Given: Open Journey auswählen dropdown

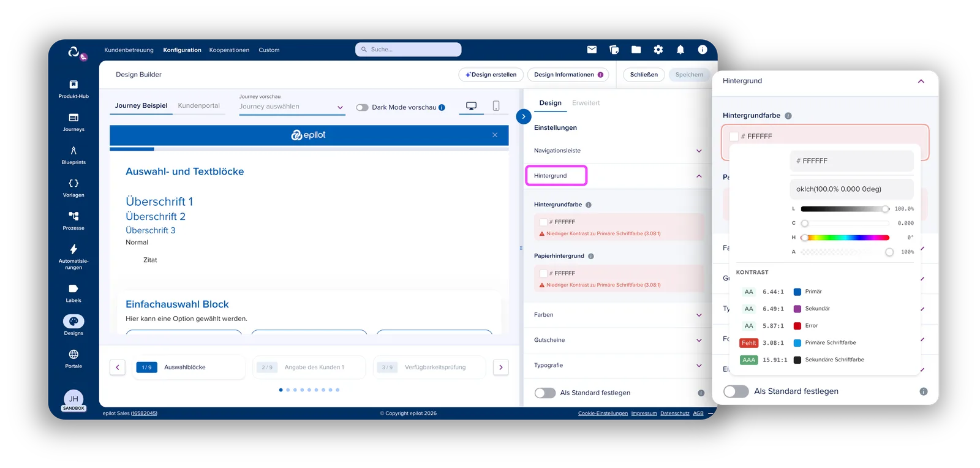Looking at the screenshot, I should tap(292, 107).
